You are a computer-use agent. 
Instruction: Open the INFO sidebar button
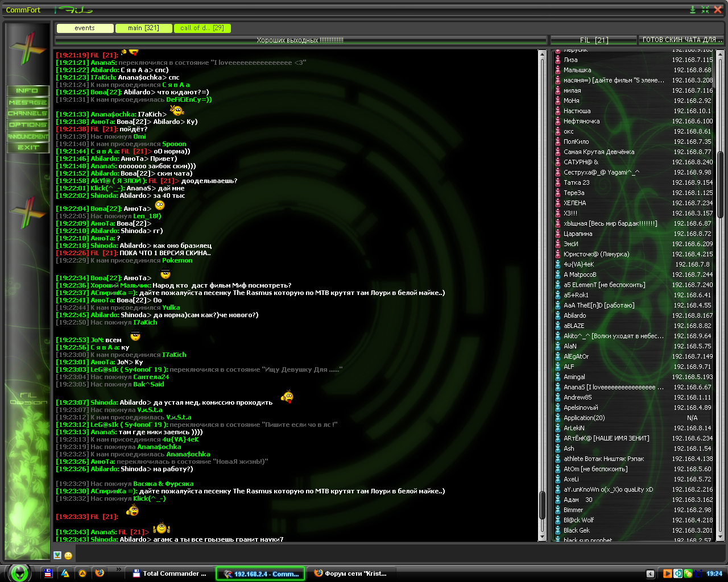[27, 90]
